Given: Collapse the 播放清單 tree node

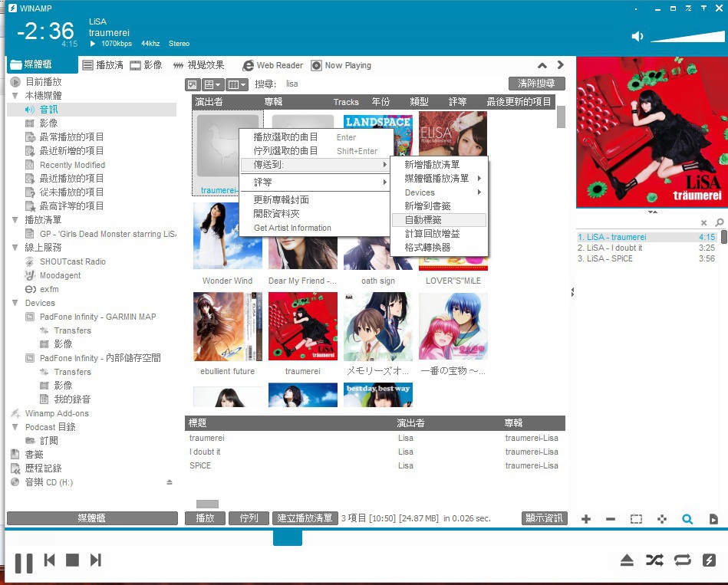Looking at the screenshot, I should pyautogui.click(x=15, y=220).
